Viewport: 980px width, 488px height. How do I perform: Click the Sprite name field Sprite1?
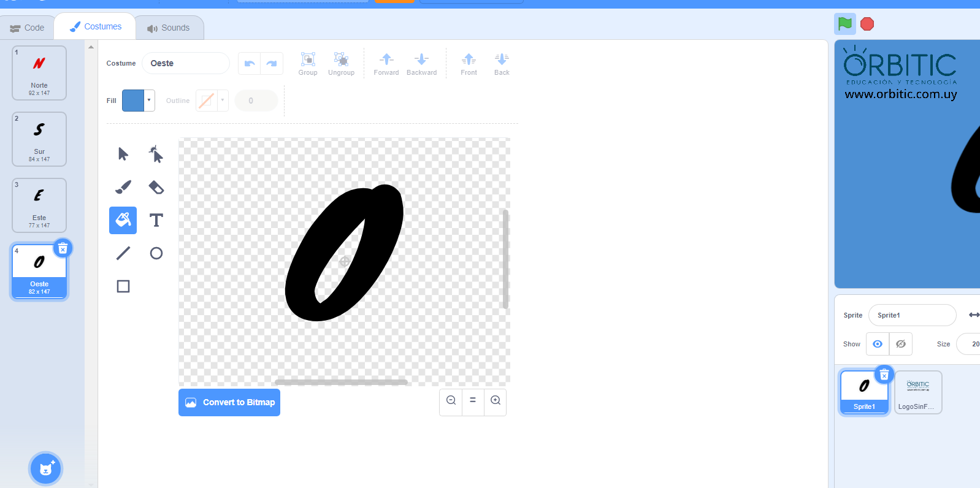tap(912, 315)
